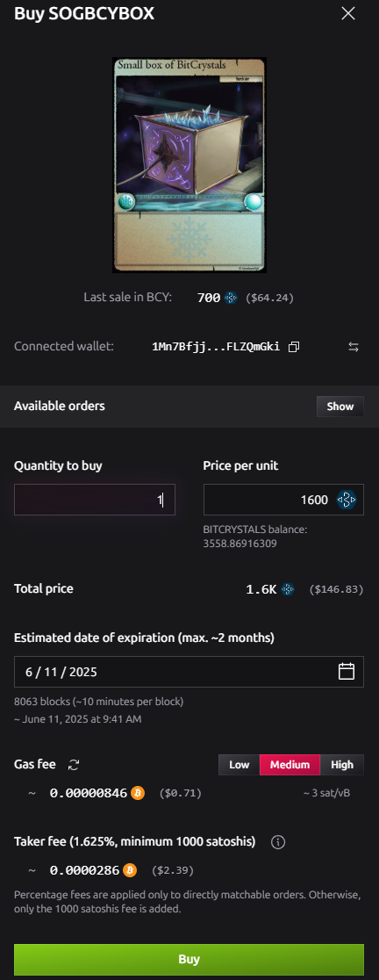Copy the connected wallet address
The width and height of the screenshot is (379, 980).
pyautogui.click(x=293, y=346)
